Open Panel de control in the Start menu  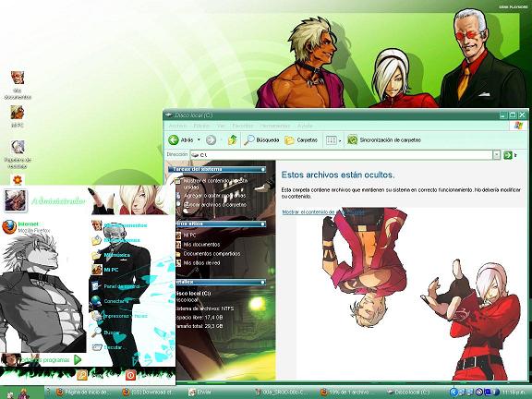(x=115, y=286)
